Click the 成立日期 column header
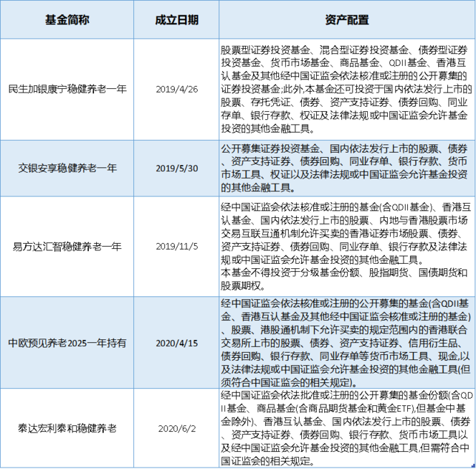The width and height of the screenshot is (476, 469). (176, 20)
